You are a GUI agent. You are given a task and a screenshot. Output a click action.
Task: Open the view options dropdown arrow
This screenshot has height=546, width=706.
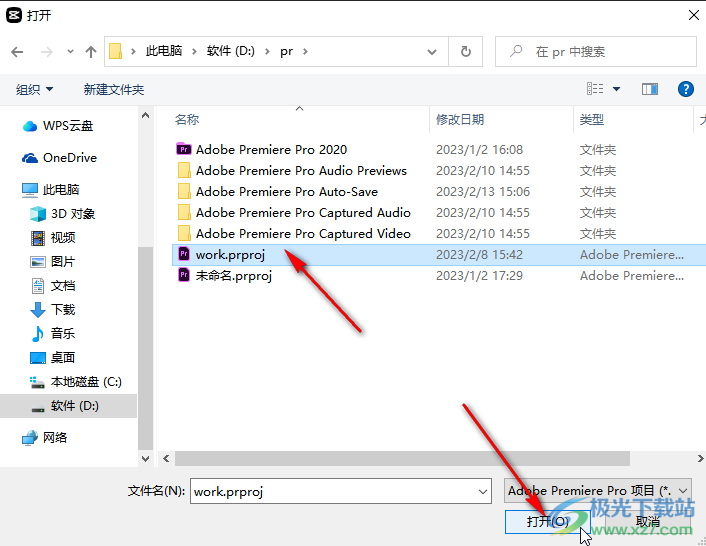[x=616, y=89]
